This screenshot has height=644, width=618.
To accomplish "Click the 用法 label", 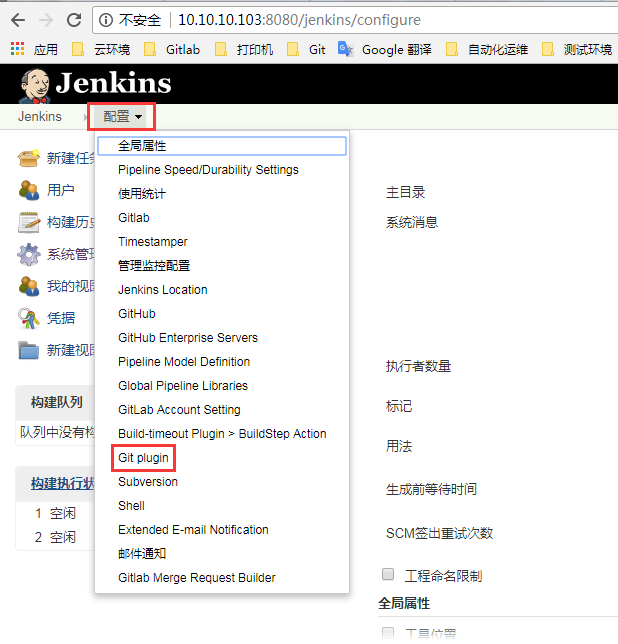I will tap(399, 446).
